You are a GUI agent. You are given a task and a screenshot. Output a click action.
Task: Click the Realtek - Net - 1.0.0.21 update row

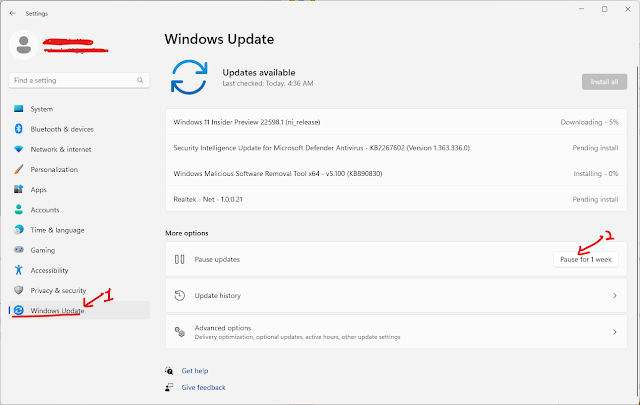coord(396,199)
